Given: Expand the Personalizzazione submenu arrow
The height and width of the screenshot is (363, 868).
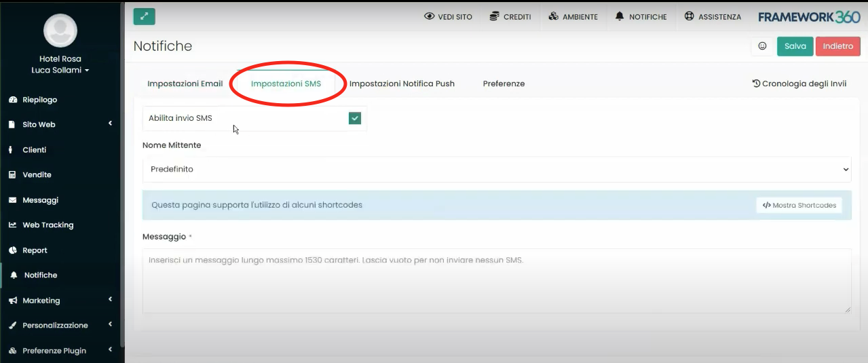Looking at the screenshot, I should tap(110, 324).
